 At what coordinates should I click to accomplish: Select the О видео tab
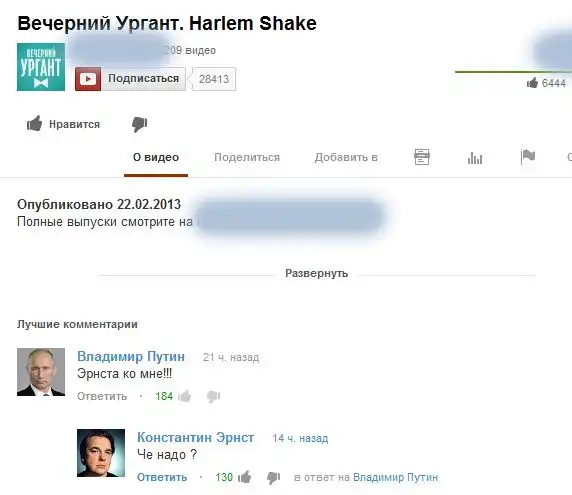[x=156, y=157]
